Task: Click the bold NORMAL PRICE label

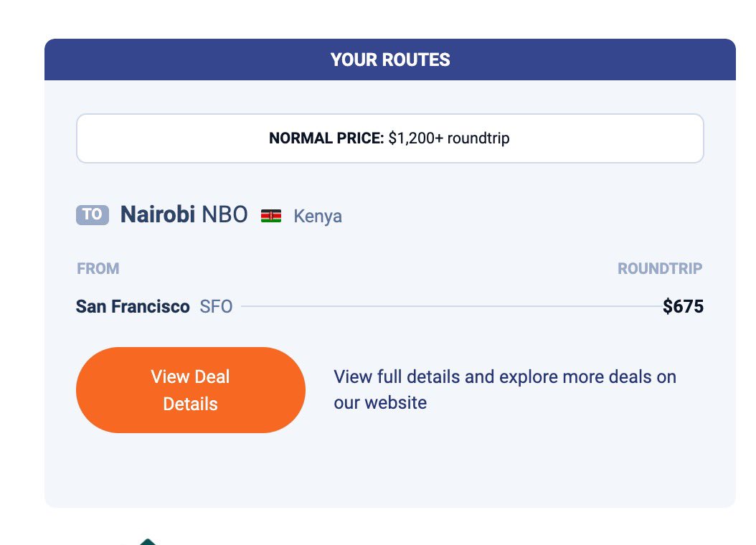Action: click(326, 138)
